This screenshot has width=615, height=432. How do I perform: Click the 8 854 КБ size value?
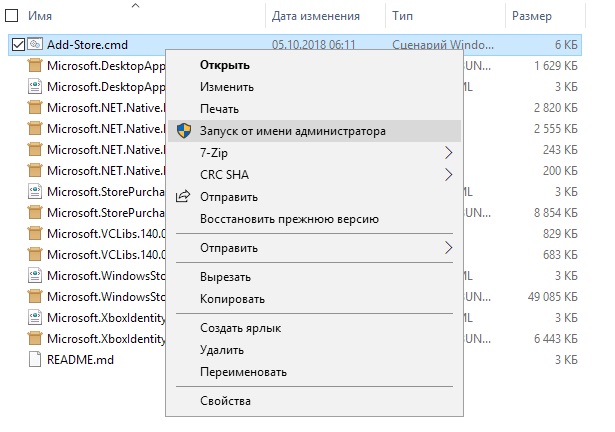point(556,213)
